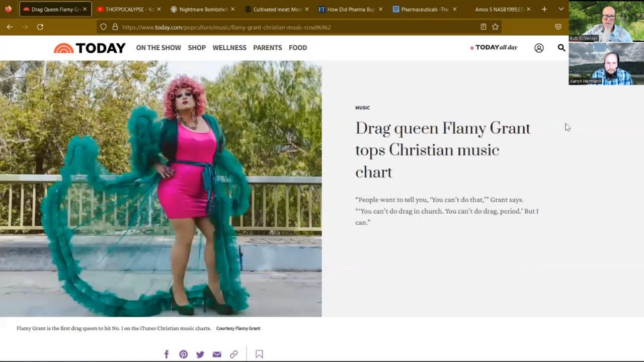Open the site search magnifier icon
The width and height of the screenshot is (644, 362).
(561, 48)
